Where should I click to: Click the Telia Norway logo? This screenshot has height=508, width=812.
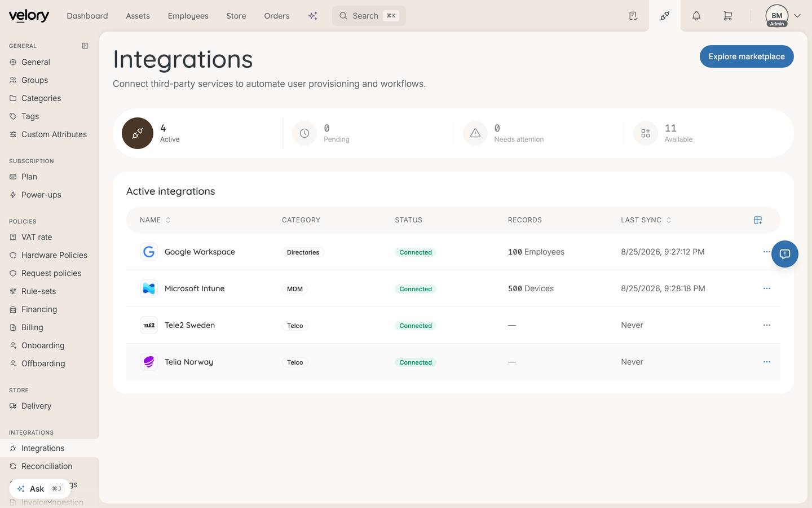coord(149,362)
